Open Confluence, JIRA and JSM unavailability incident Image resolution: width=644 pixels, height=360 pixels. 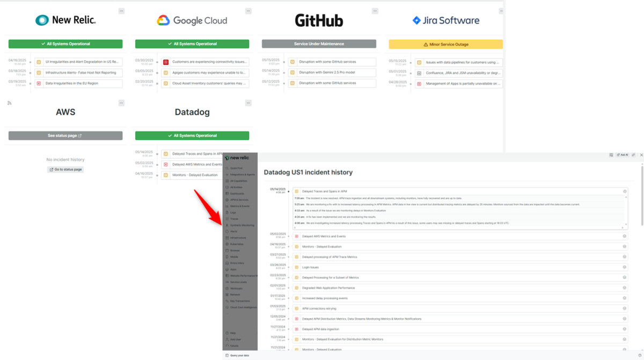click(459, 73)
